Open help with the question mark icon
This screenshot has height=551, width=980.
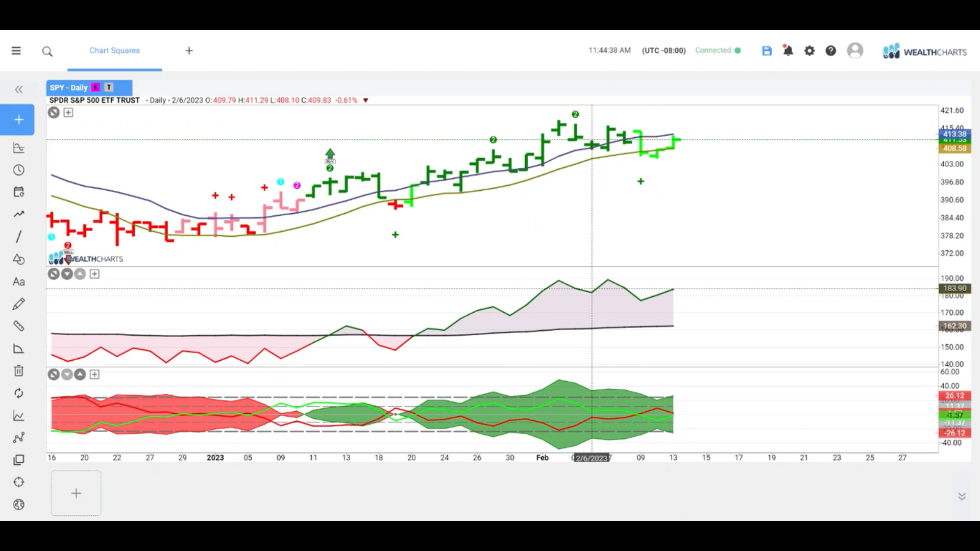pyautogui.click(x=831, y=51)
